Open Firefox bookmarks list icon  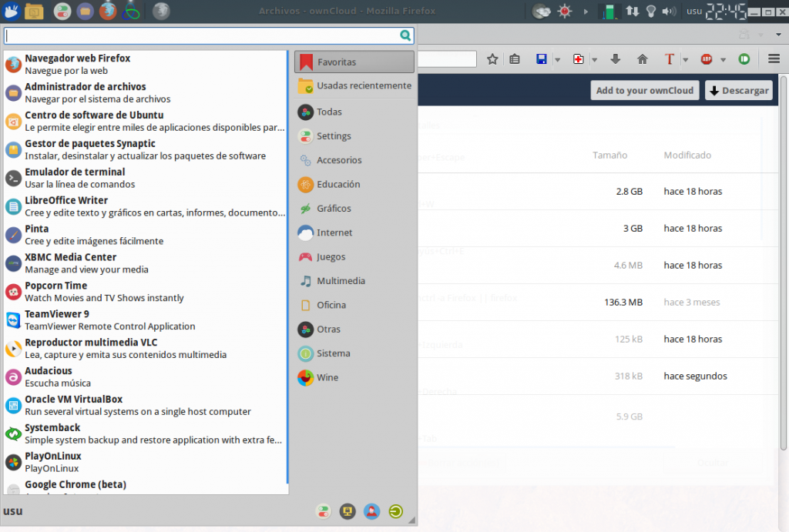click(x=514, y=59)
